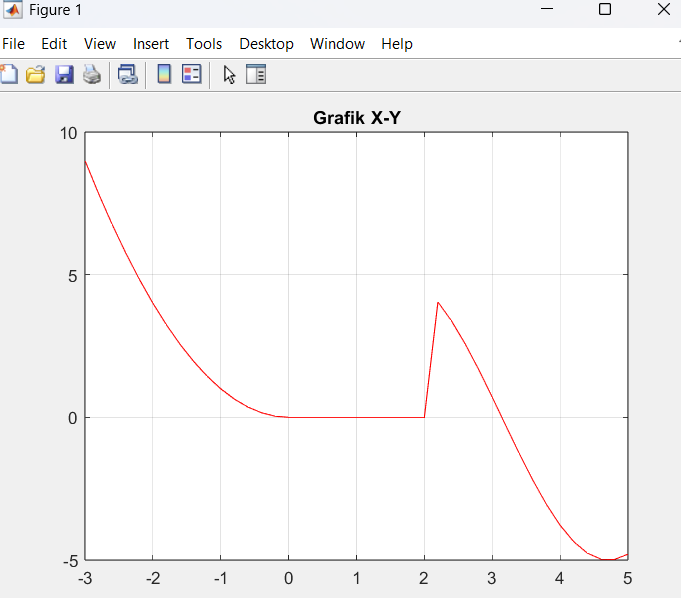The image size is (681, 598).
Task: Click the x-axis tick label '-3'
Action: pyautogui.click(x=85, y=578)
